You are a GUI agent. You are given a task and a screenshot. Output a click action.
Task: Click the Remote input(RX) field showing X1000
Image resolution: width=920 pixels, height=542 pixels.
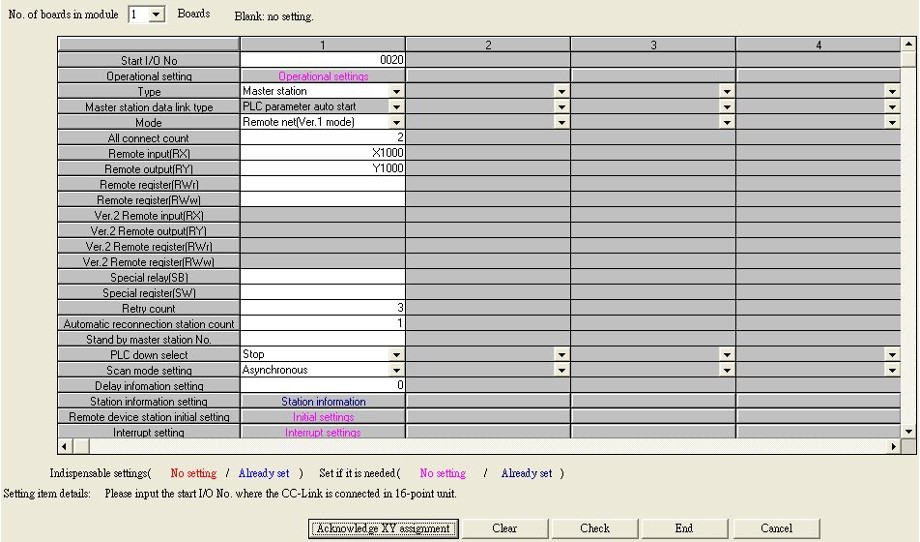coord(323,153)
